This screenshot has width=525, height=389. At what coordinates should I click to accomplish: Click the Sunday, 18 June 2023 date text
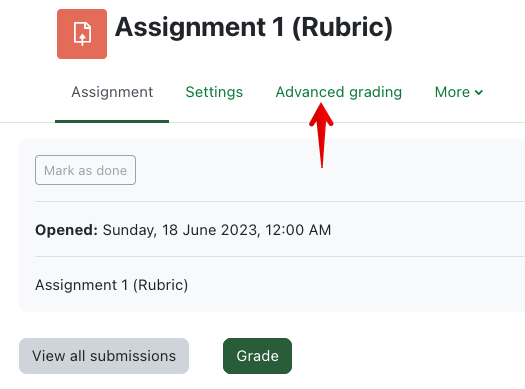click(x=180, y=230)
